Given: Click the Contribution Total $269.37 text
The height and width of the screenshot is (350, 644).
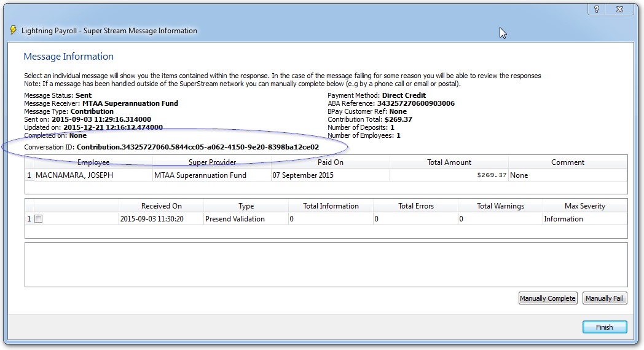Looking at the screenshot, I should pyautogui.click(x=370, y=119).
